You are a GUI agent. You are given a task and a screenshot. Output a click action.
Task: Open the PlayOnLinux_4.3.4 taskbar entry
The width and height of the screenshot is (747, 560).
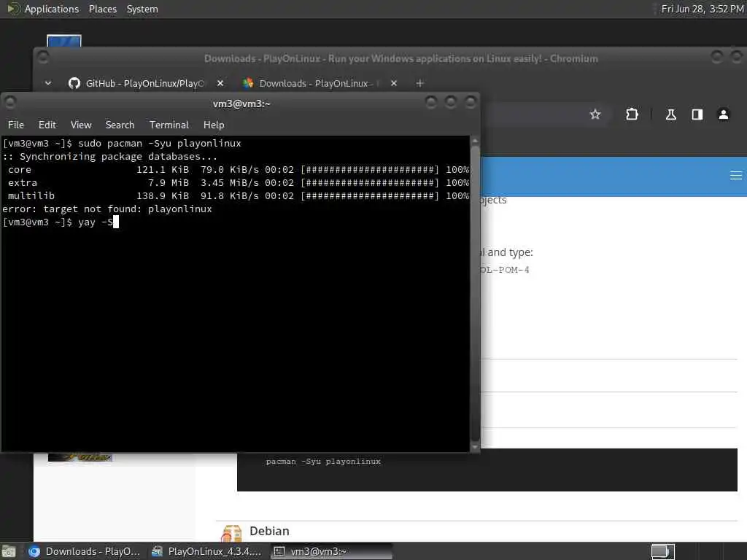(x=206, y=551)
